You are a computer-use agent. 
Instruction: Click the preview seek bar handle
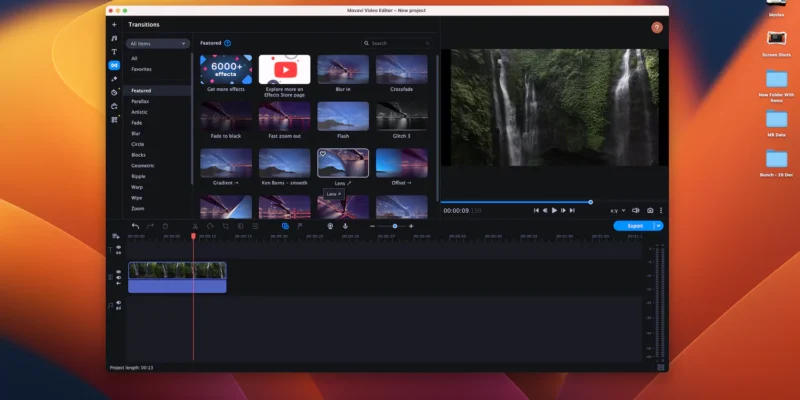[590, 202]
